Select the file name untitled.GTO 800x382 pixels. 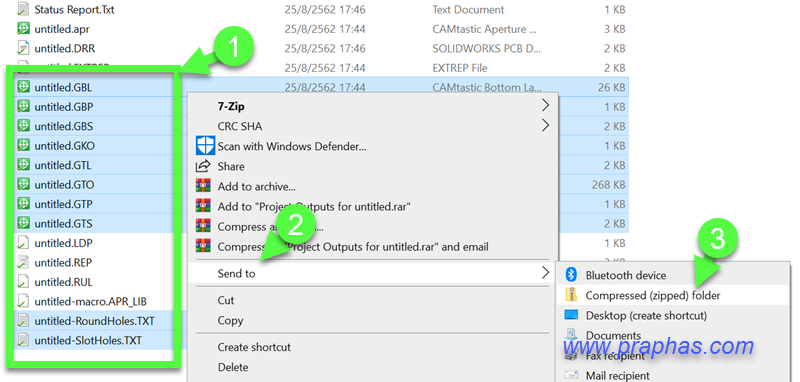[64, 185]
